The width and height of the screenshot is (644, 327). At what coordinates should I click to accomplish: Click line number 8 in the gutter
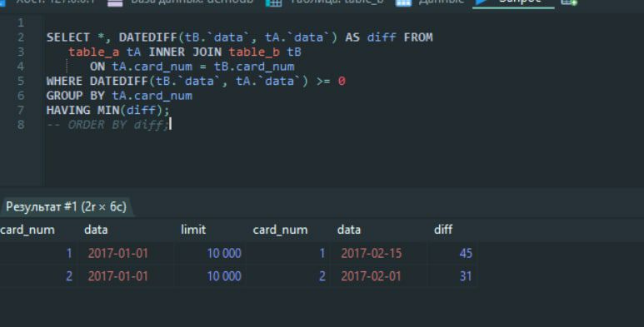tap(21, 125)
